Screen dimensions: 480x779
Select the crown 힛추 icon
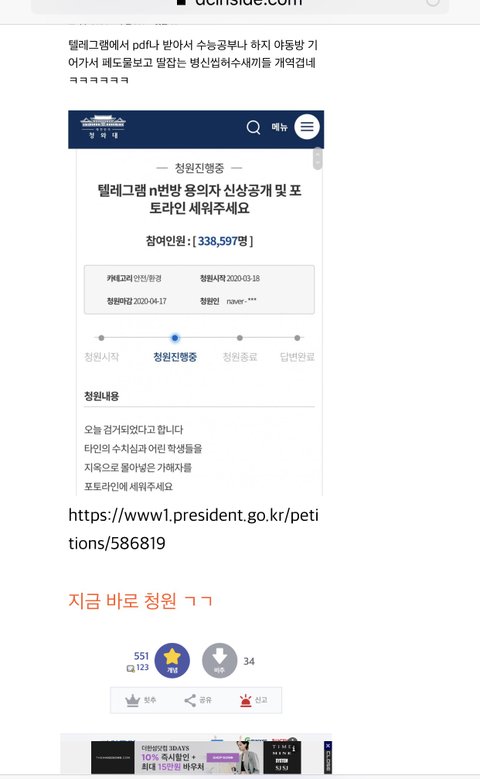133,700
